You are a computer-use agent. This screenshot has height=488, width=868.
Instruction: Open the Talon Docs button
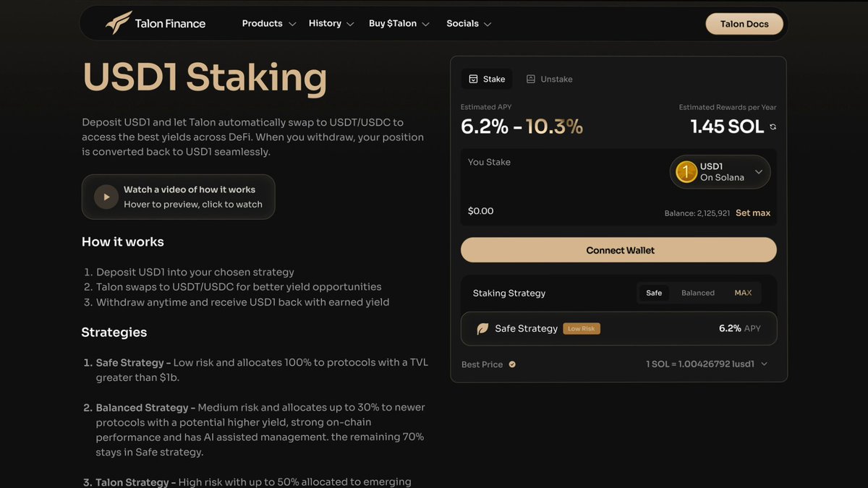point(744,24)
